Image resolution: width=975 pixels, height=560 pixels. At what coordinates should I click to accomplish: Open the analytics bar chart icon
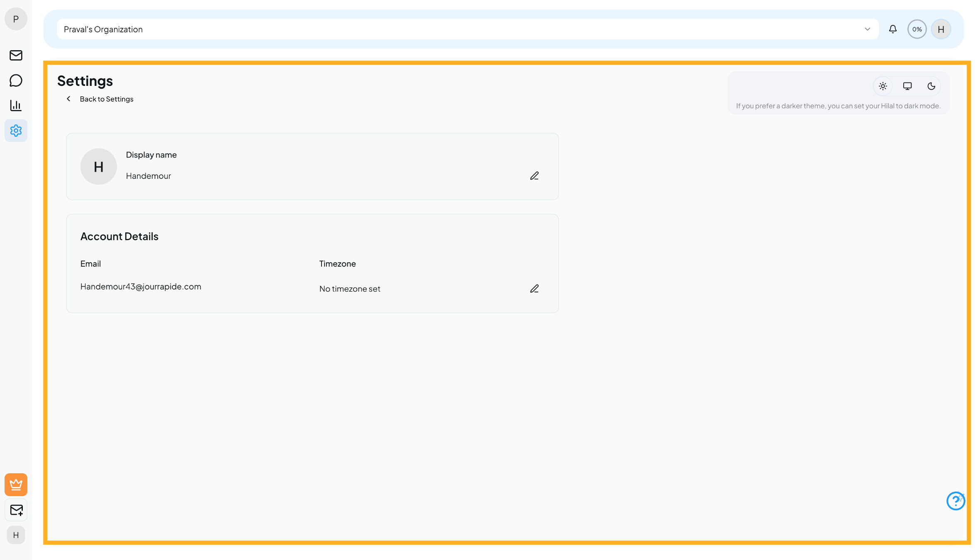[16, 105]
